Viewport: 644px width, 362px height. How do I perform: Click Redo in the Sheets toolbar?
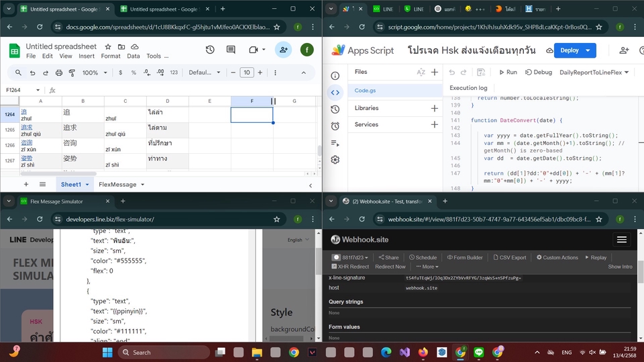[46, 73]
